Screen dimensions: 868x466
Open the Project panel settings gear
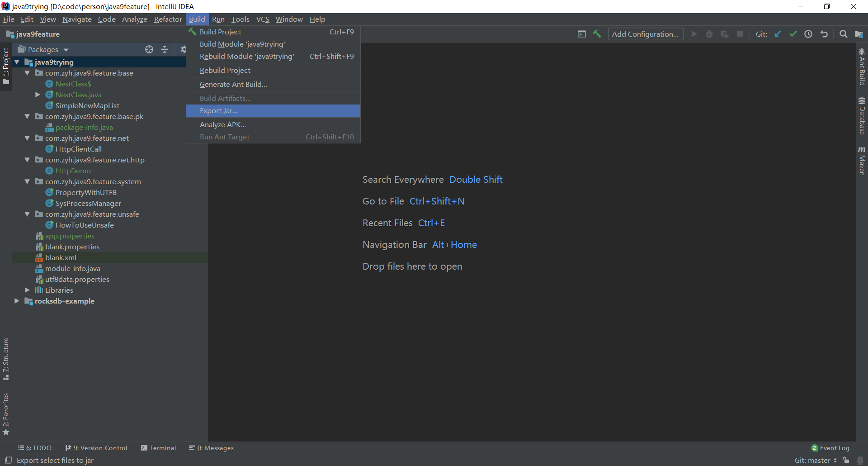click(x=182, y=49)
